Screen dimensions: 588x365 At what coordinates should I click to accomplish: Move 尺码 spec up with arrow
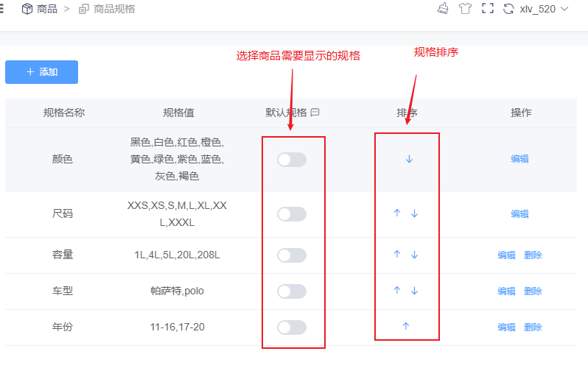pyautogui.click(x=397, y=213)
